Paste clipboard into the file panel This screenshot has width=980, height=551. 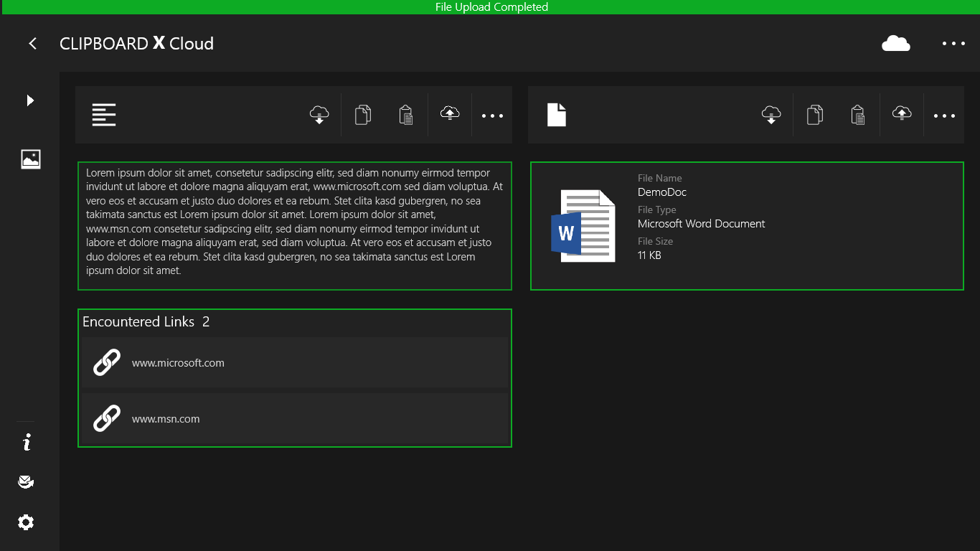858,115
